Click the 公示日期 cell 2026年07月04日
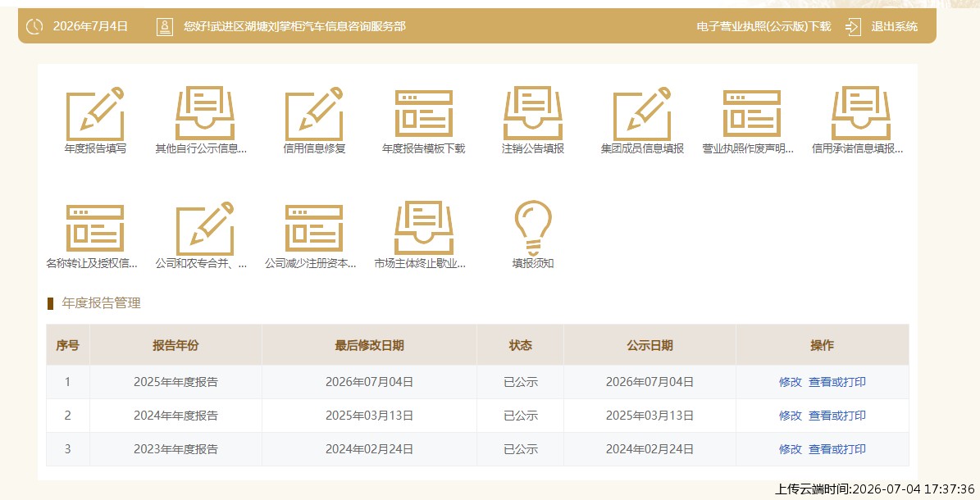 [650, 382]
